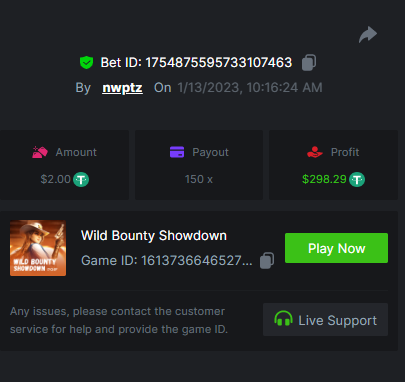405x382 pixels.
Task: Copy the Game ID with copy icon
Action: click(x=267, y=260)
